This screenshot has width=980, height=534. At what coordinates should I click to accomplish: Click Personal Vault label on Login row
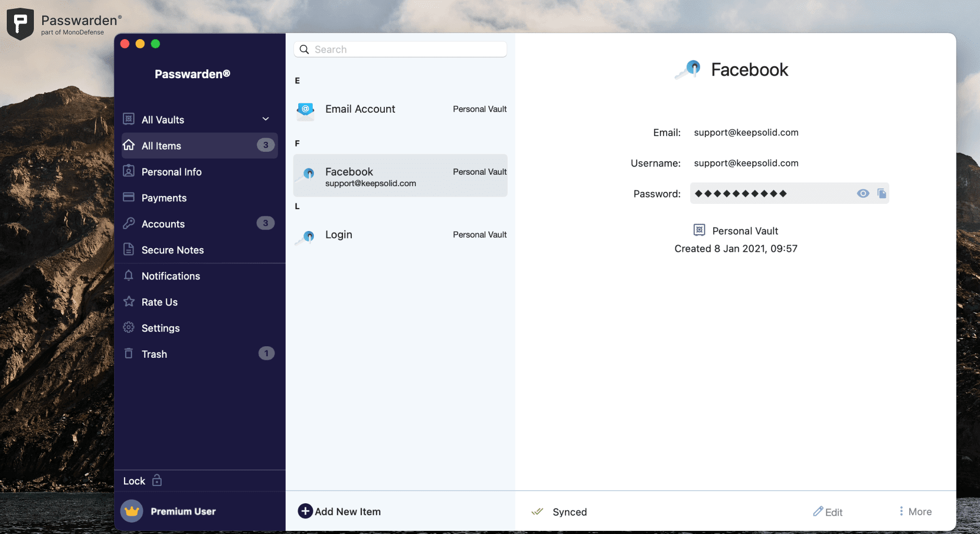[480, 235]
